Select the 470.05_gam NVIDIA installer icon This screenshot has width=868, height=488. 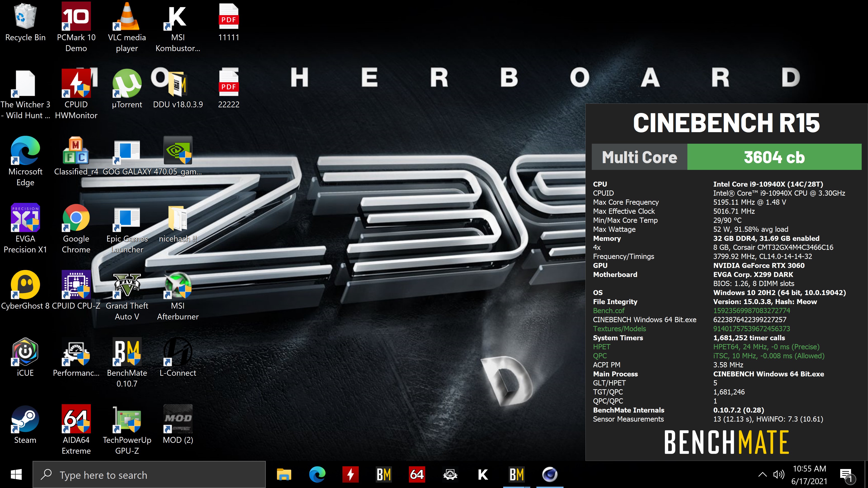click(x=178, y=156)
